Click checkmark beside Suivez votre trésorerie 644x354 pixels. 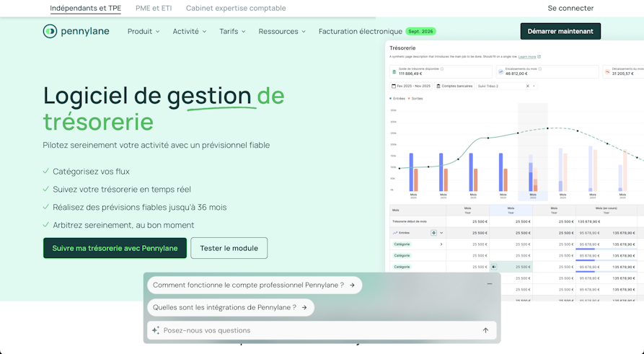[46, 189]
